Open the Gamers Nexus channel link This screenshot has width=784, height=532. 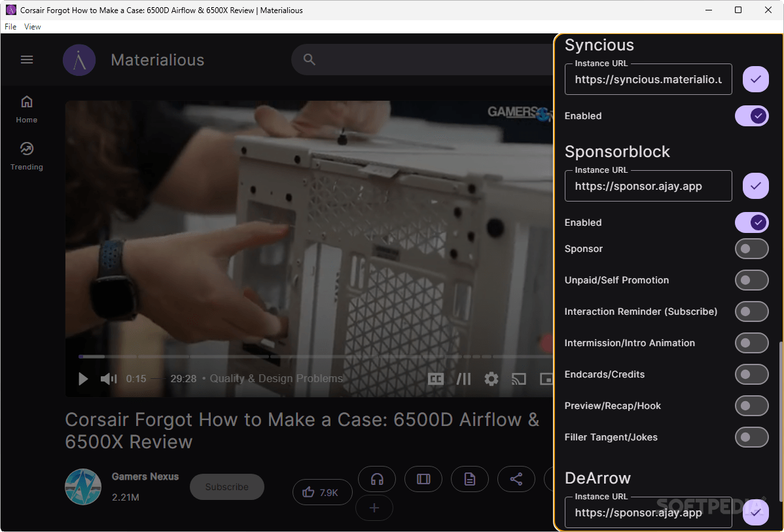coord(145,476)
